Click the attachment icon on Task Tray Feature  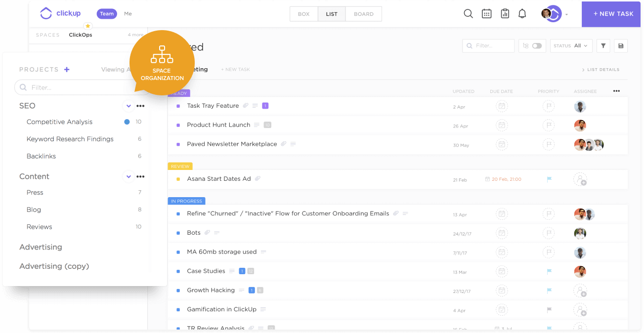[246, 106]
